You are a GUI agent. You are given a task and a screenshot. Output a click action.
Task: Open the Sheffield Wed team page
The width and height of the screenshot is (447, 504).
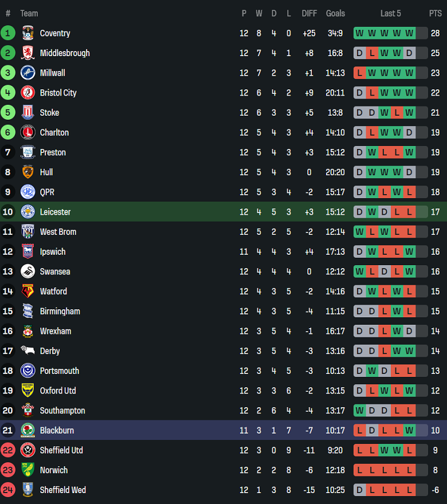[x=62, y=490]
